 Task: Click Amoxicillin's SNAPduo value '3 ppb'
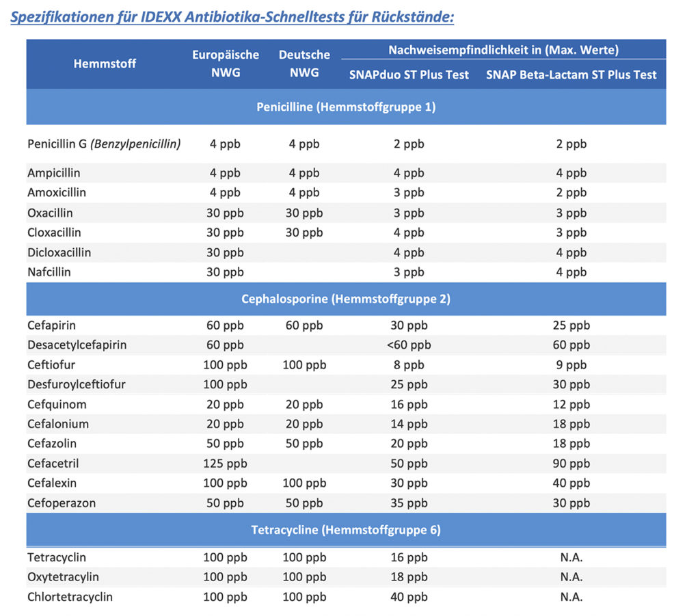[x=409, y=192]
